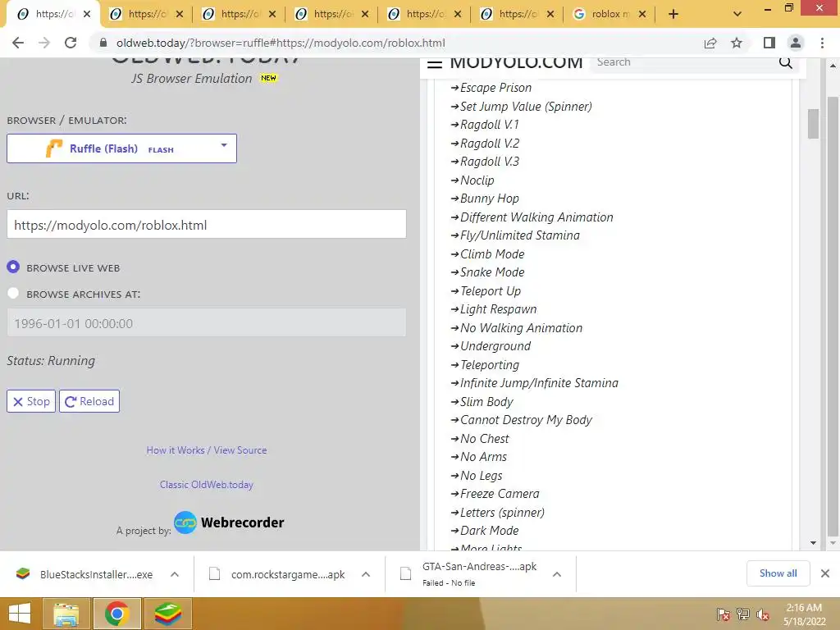The image size is (840, 630).
Task: Close the first oldweb.today tab
Action: point(87,14)
